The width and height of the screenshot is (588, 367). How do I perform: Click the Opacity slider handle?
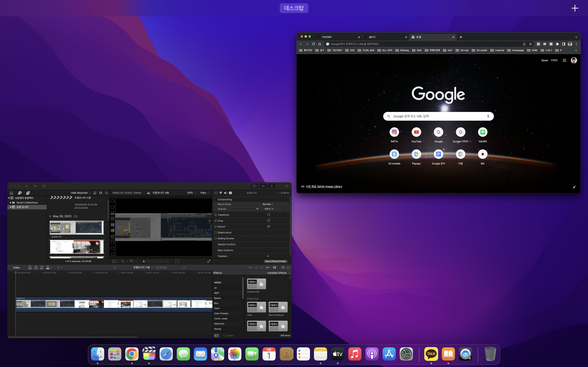click(x=257, y=209)
